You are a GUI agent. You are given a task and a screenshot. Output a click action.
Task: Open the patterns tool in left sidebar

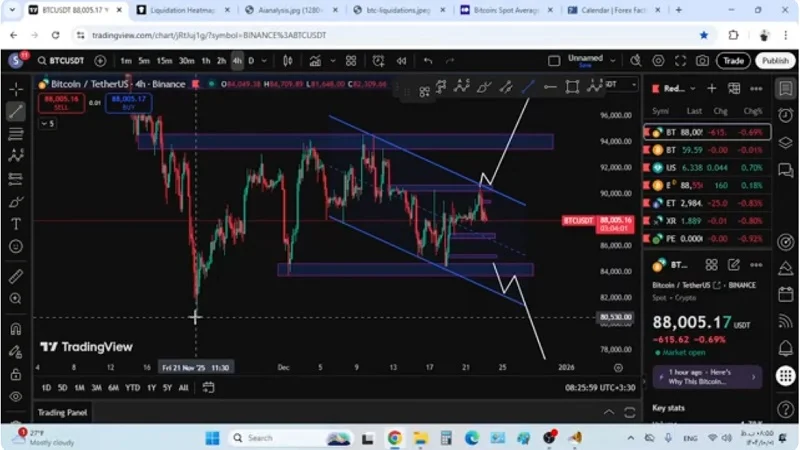[x=16, y=156]
